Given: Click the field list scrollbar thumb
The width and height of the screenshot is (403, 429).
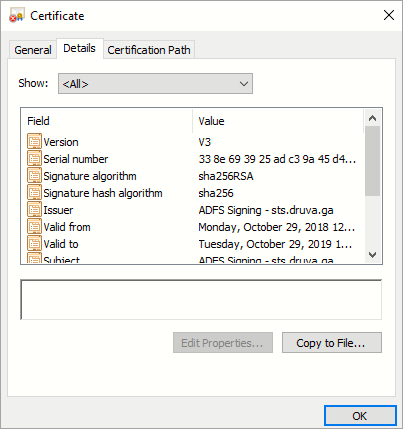Looking at the screenshot, I should point(372,161).
